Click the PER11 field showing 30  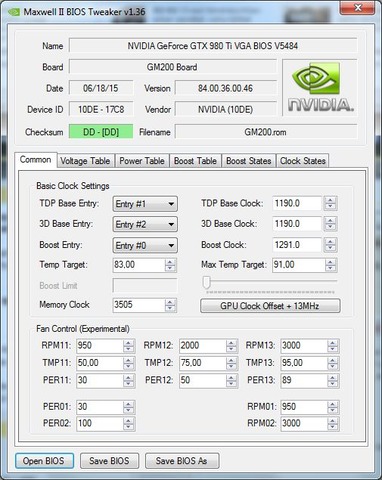[x=100, y=381]
